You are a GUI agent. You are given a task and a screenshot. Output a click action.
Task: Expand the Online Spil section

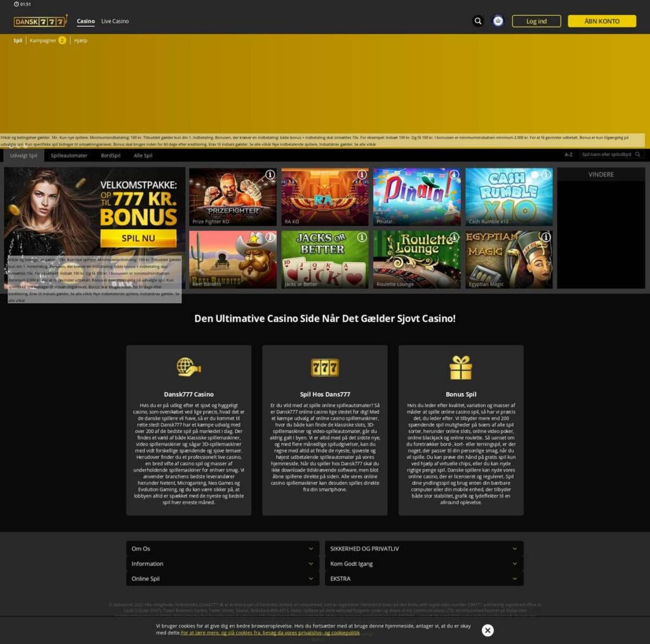click(x=223, y=579)
